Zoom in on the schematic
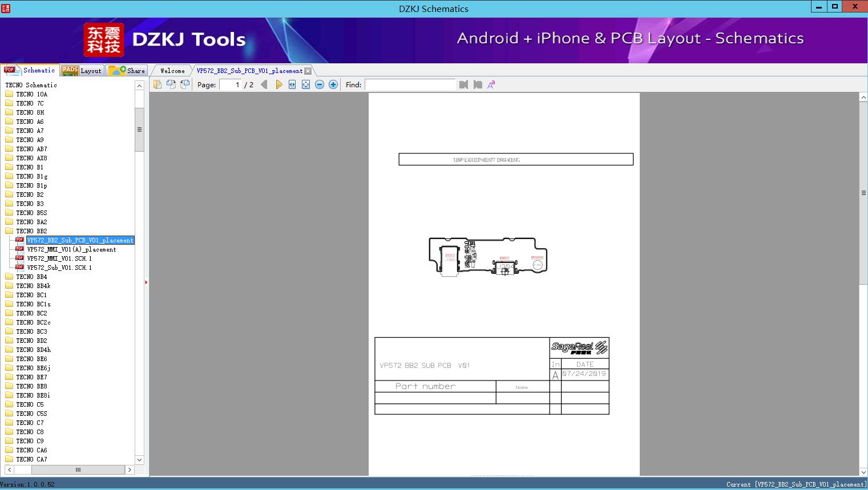 click(x=333, y=84)
